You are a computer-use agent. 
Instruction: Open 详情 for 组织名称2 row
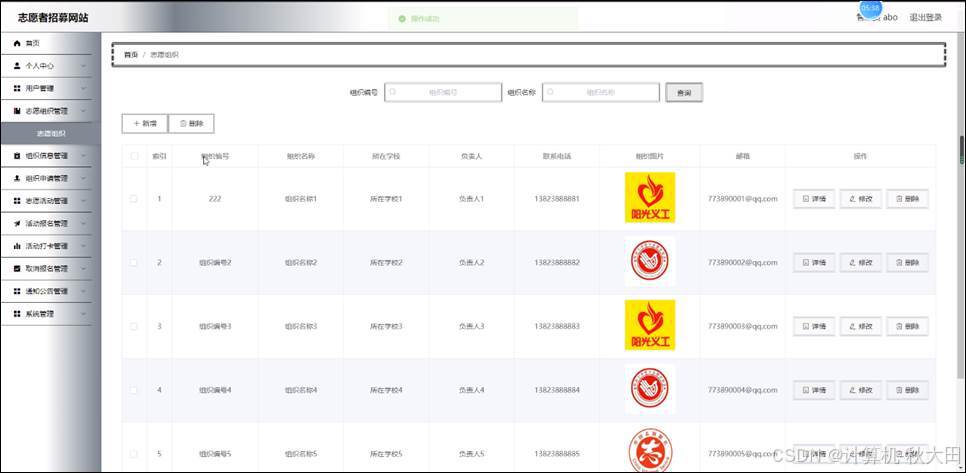click(814, 262)
